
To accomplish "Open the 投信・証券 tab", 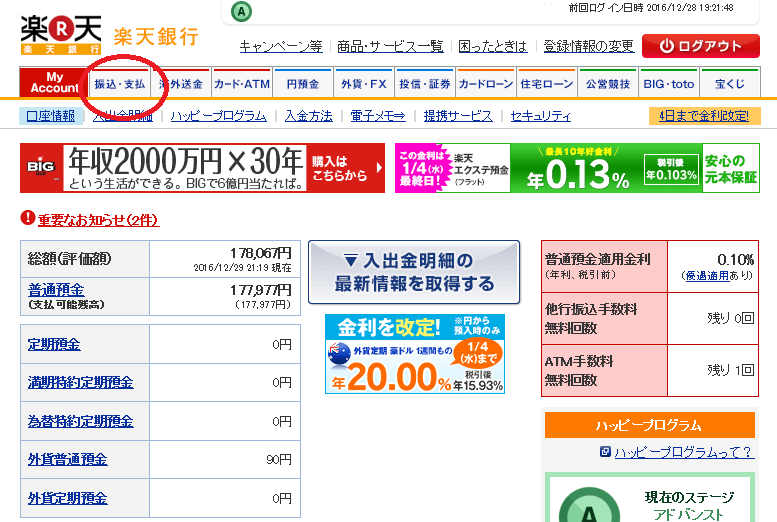I will (425, 84).
